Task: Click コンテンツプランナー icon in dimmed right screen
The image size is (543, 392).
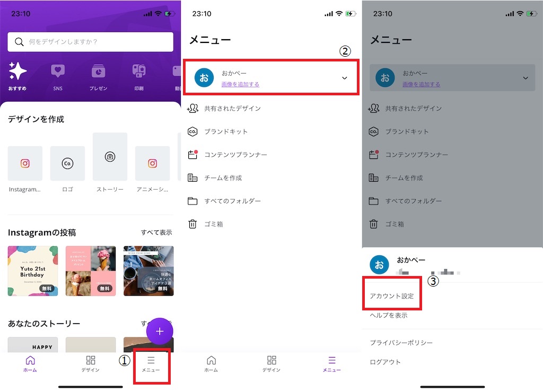Action: point(374,154)
